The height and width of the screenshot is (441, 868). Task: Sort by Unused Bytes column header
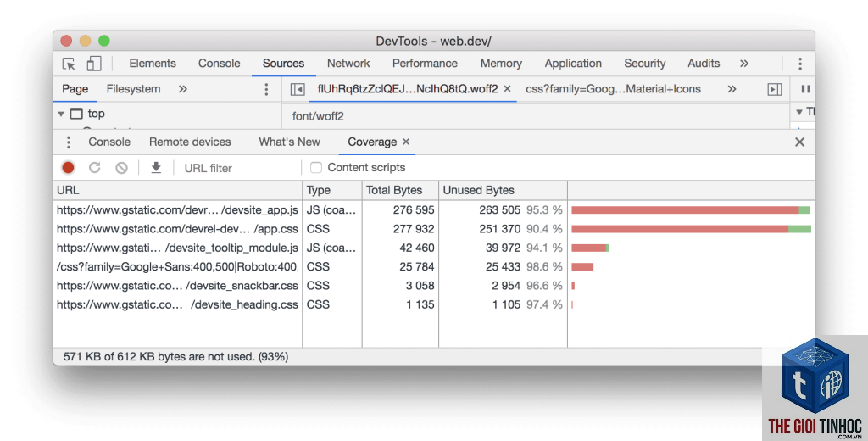point(503,190)
